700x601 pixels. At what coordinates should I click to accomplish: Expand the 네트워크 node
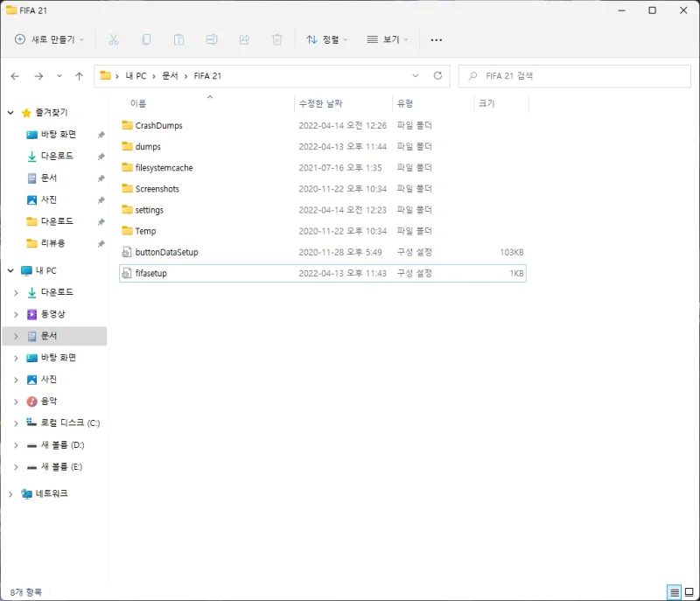tap(10, 494)
